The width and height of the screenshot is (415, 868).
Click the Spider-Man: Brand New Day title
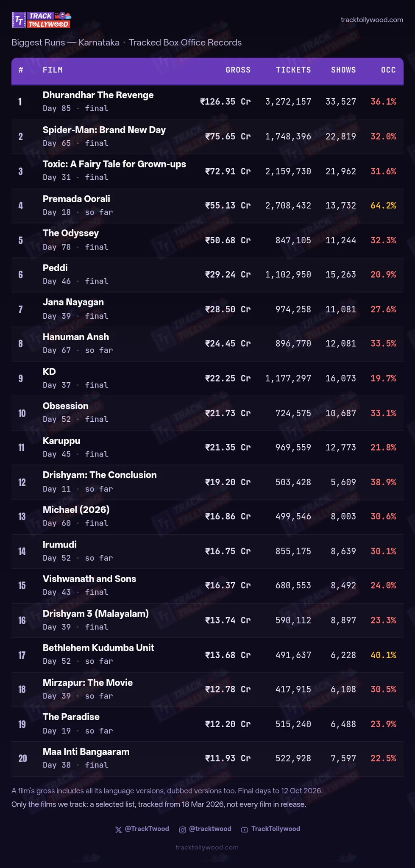click(x=104, y=130)
